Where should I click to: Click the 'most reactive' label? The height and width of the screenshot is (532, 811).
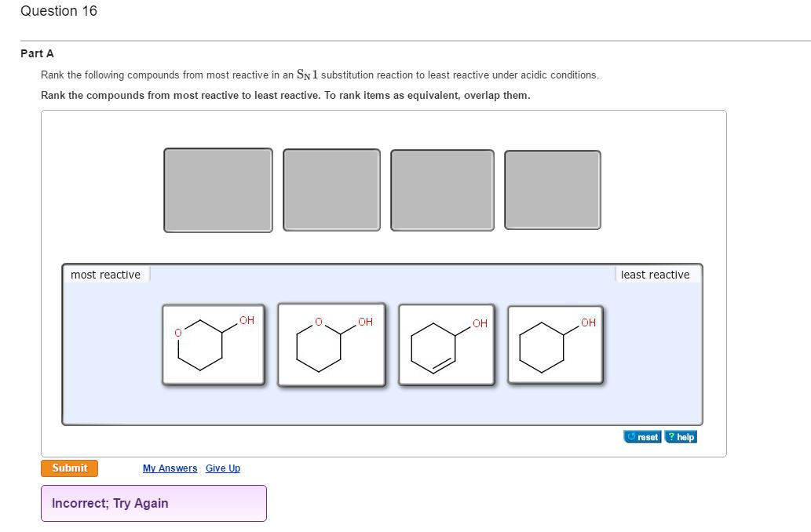click(105, 275)
